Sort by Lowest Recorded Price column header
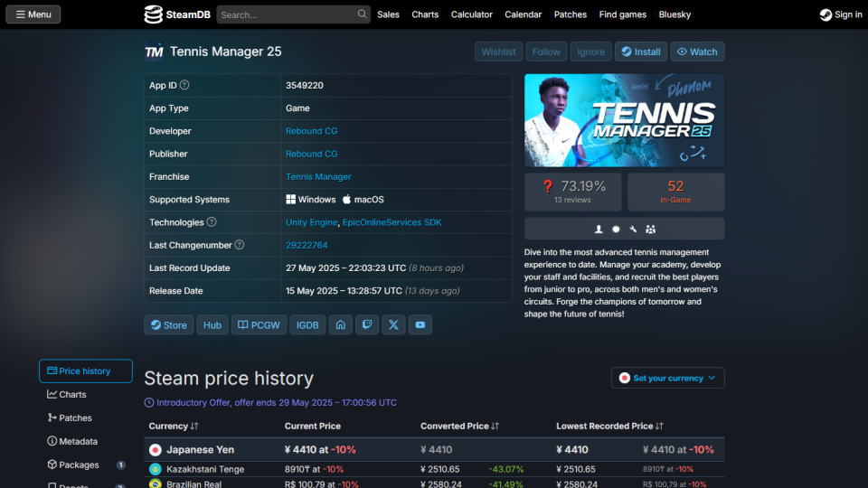Viewport: 868px width, 488px height. point(609,426)
